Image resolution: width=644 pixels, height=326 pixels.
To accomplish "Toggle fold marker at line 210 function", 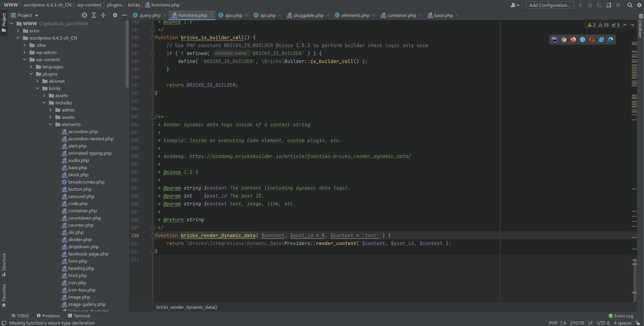I will pos(152,236).
